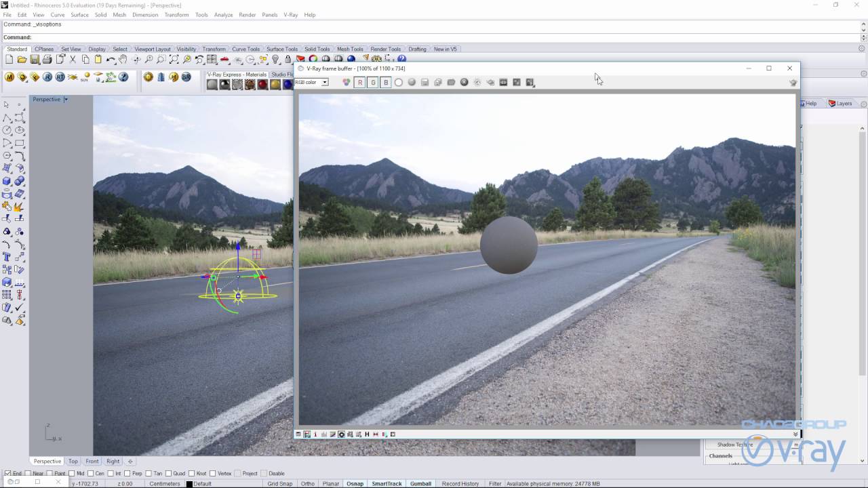Click the Centimeters units status field
The width and height of the screenshot is (868, 488).
coord(165,483)
